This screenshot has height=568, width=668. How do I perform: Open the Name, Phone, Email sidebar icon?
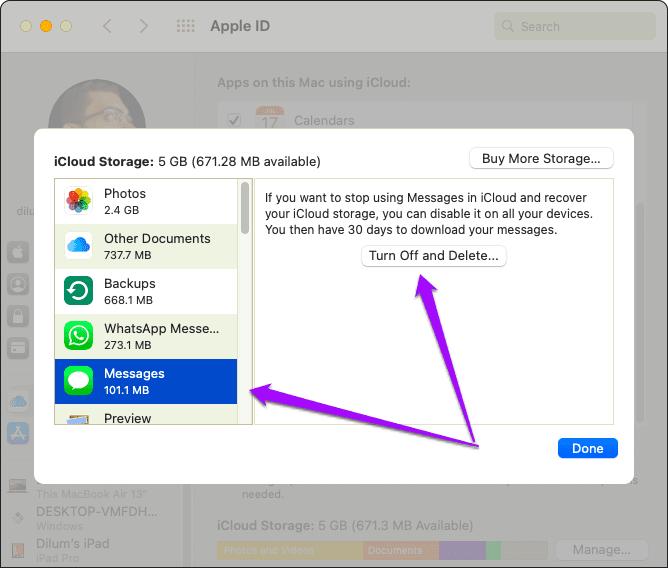pos(18,284)
